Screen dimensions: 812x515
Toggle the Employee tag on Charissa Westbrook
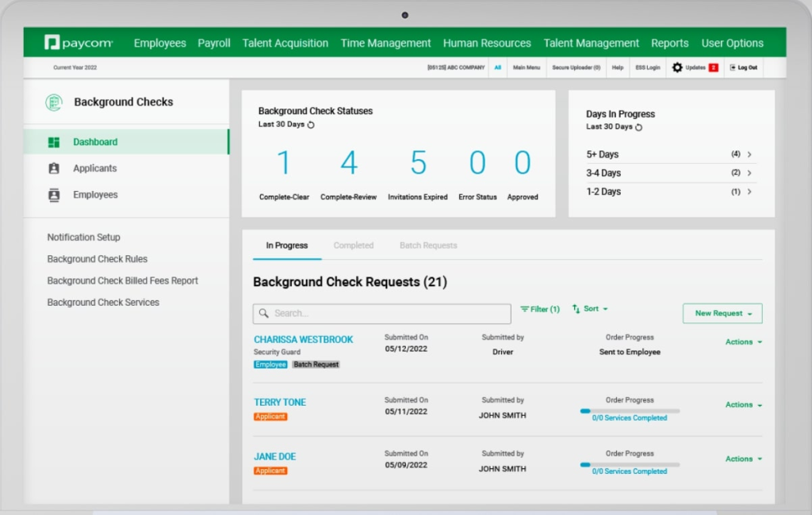click(x=270, y=364)
